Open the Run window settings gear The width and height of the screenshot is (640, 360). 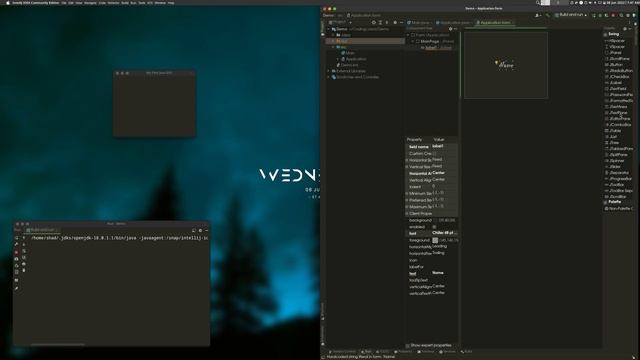tap(200, 230)
